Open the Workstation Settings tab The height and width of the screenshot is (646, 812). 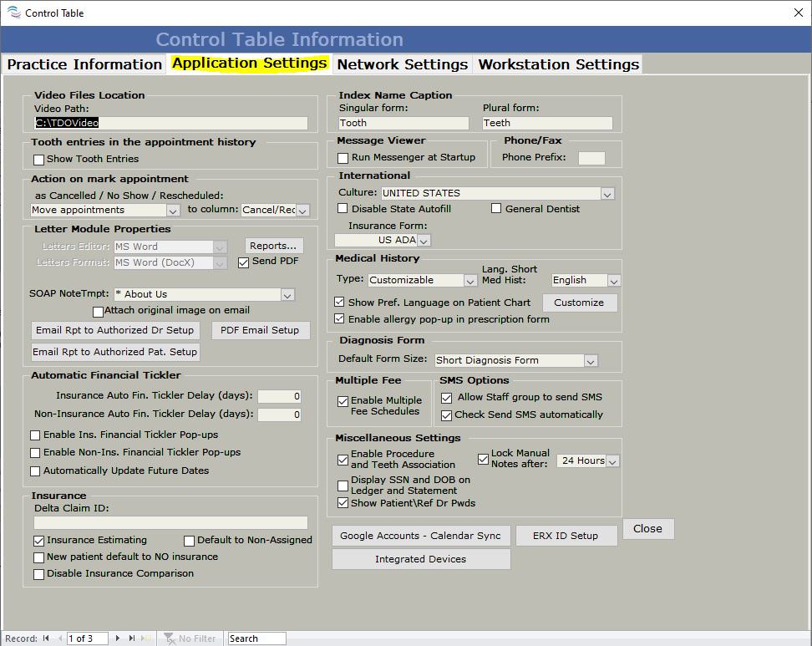(558, 64)
